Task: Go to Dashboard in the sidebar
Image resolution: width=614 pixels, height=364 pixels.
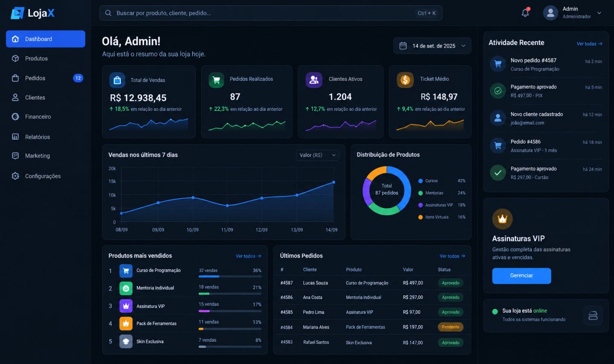Action: (x=46, y=39)
